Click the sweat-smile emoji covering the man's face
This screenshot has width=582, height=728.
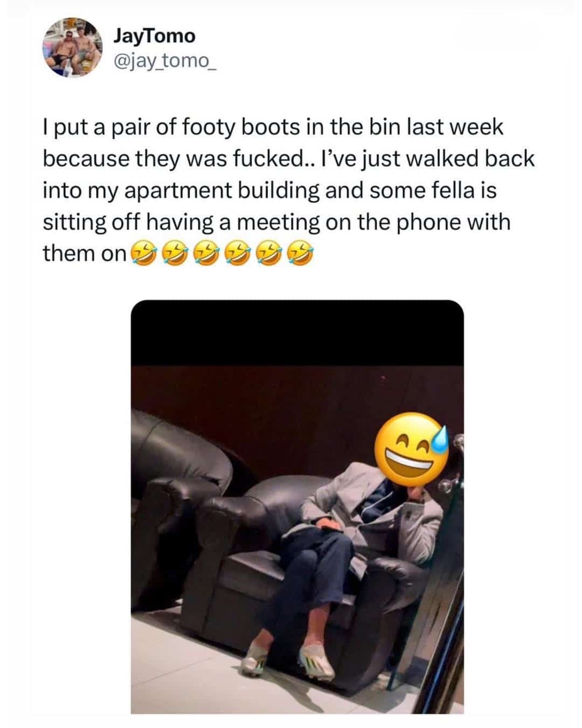click(412, 449)
